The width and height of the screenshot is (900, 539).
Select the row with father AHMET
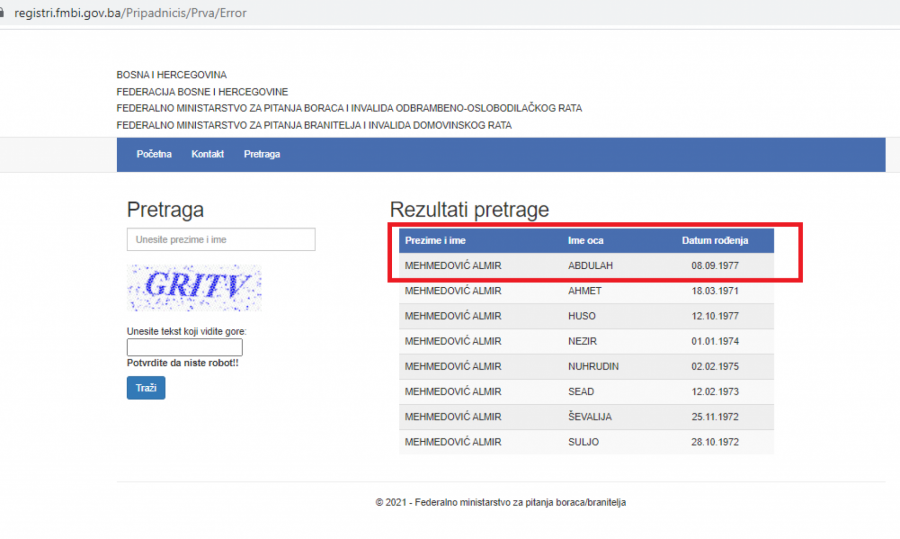pos(585,291)
